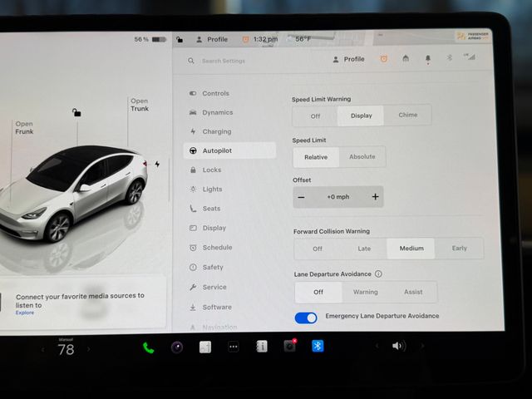Tap the battery level indicator
Image resolution: width=532 pixels, height=399 pixels.
150,39
